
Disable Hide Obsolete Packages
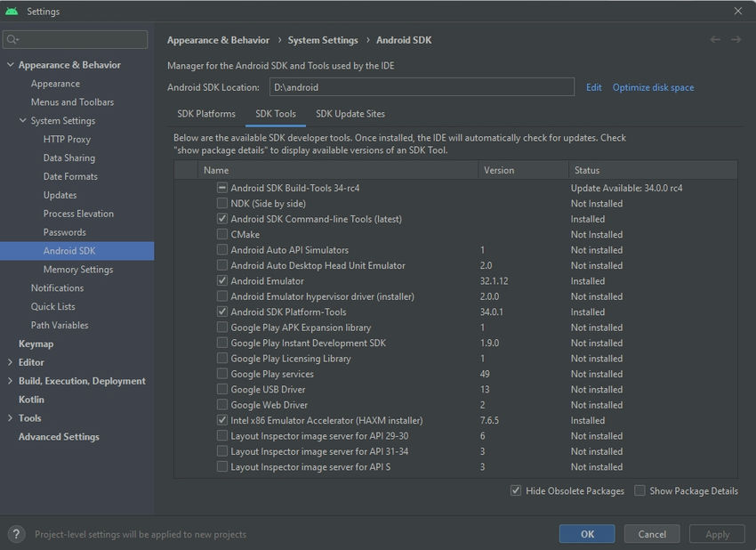pyautogui.click(x=514, y=490)
